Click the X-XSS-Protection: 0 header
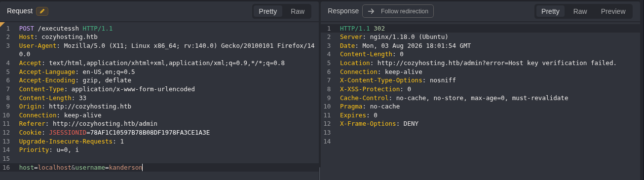 [x=376, y=89]
